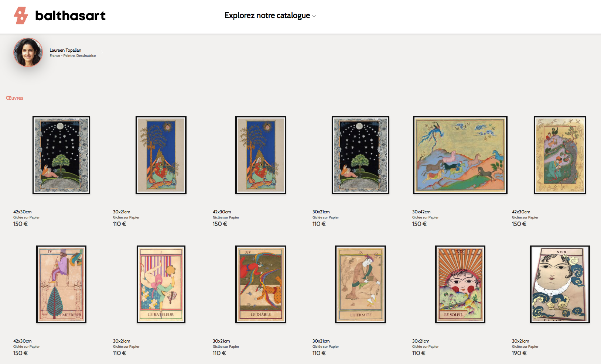Image resolution: width=601 pixels, height=364 pixels.
Task: Click the 30x21cm label under Le Bateleur
Action: [x=122, y=341]
